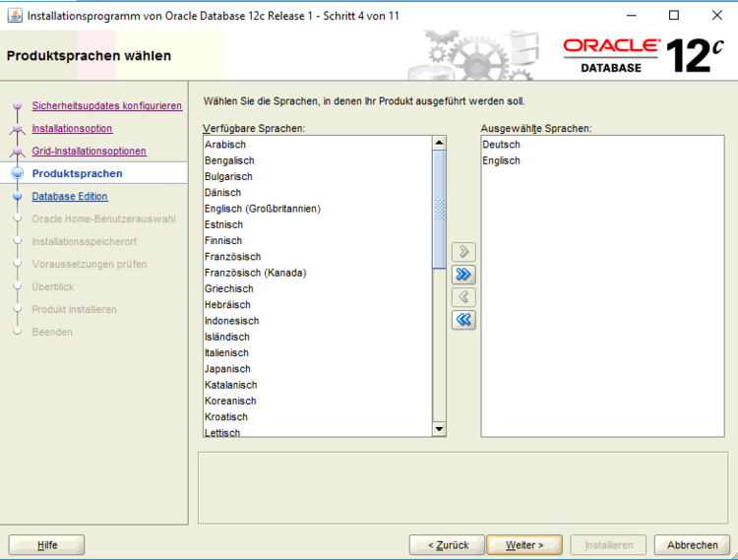Select Isländisch in available languages
738x560 pixels.
pyautogui.click(x=318, y=337)
